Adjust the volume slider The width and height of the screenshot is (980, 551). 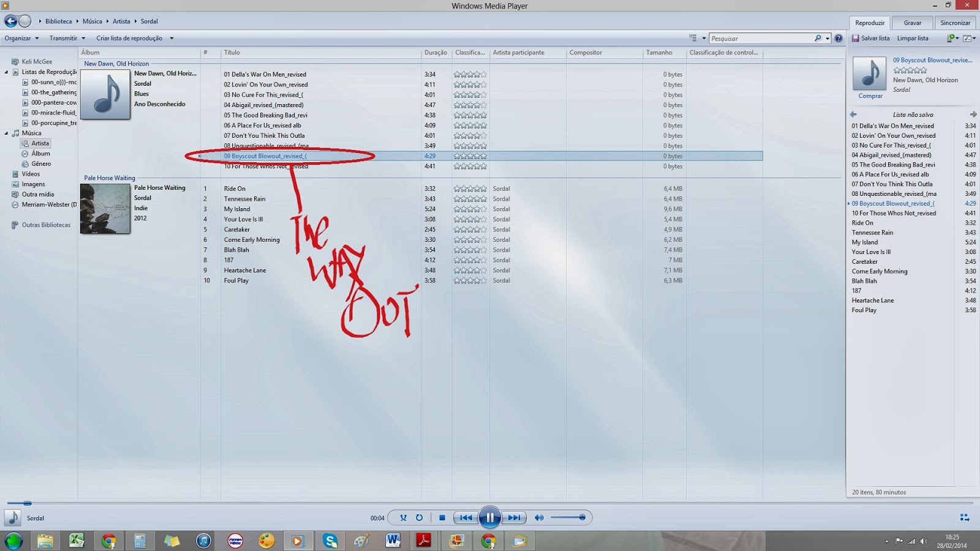(x=568, y=518)
